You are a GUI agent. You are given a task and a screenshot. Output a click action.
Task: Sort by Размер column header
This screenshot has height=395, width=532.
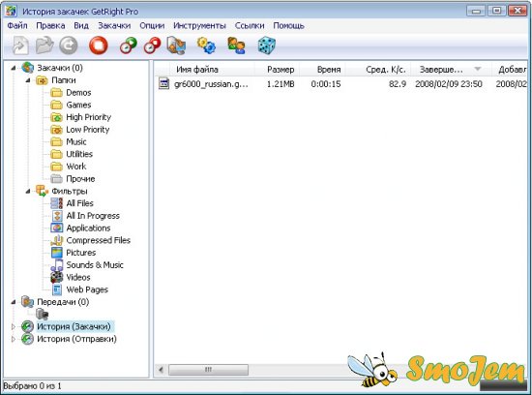click(278, 70)
